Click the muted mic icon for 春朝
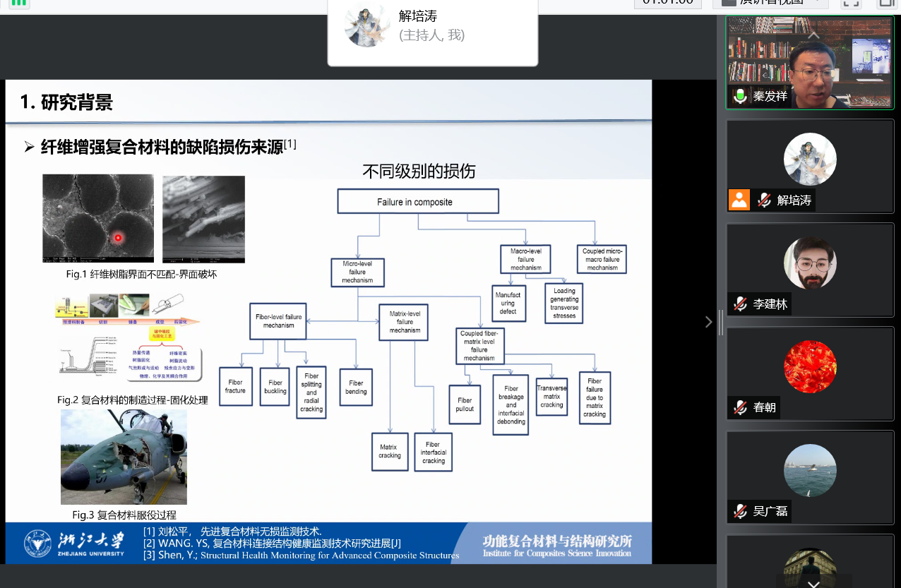 (740, 408)
